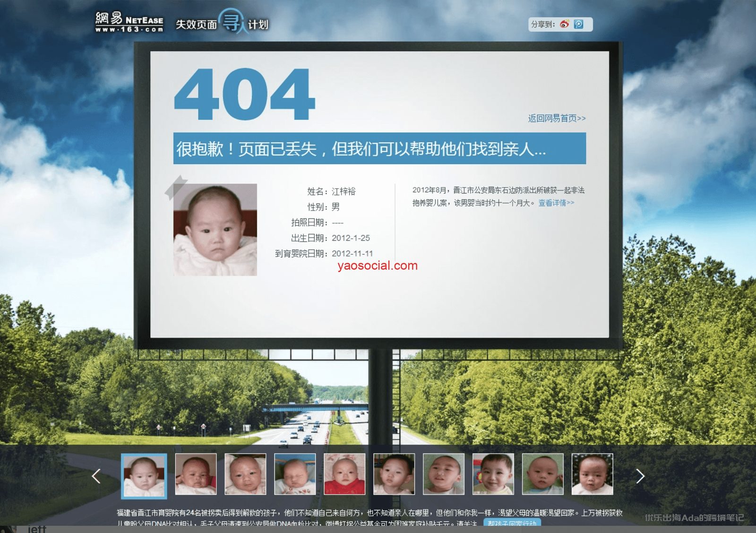Viewport: 756px width, 533px height.
Task: Select the thumbnail of baby in red clothing
Action: (x=344, y=474)
